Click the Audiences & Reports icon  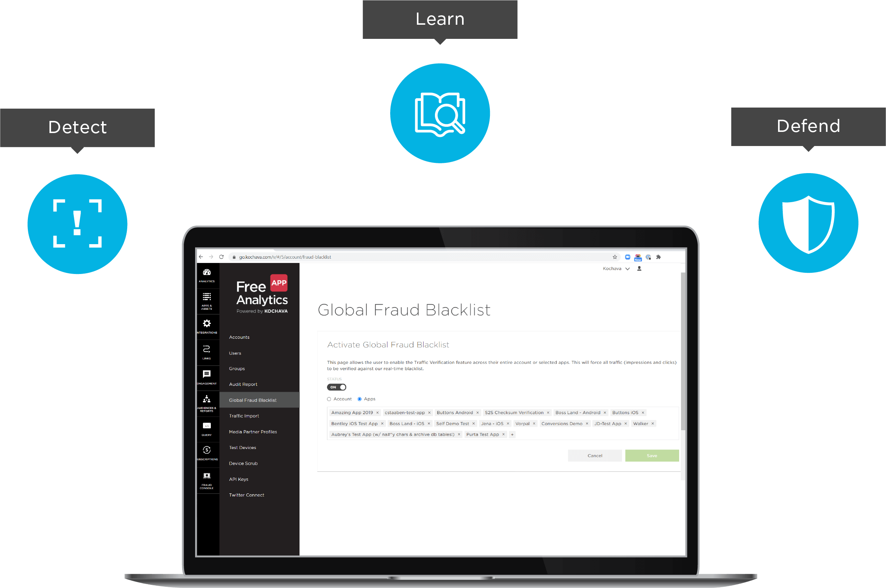tap(205, 403)
